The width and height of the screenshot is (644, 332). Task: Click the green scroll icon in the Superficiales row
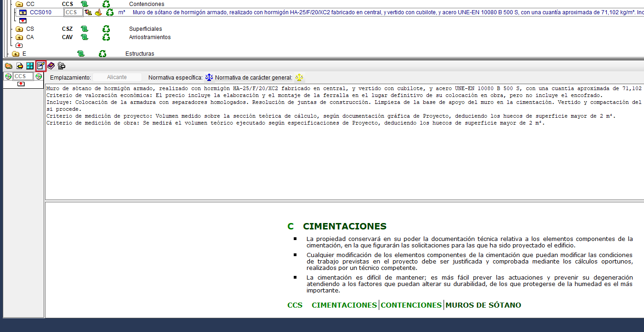click(x=84, y=29)
